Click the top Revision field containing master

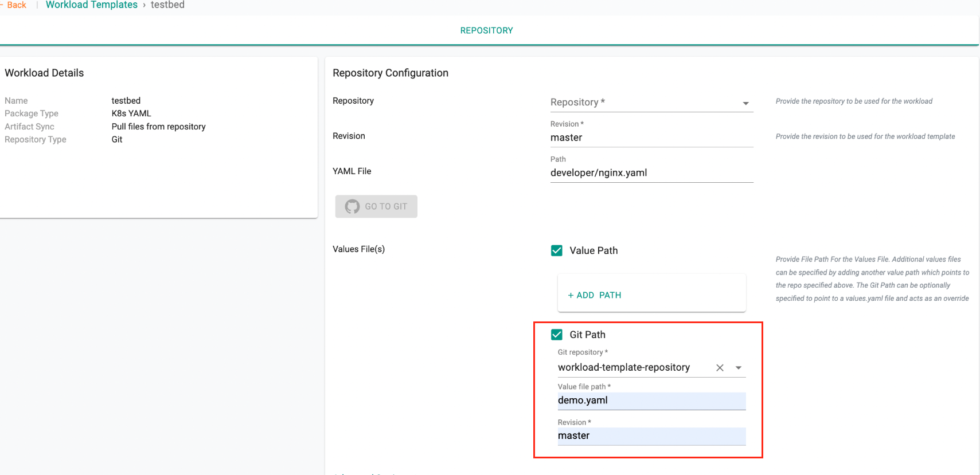651,138
